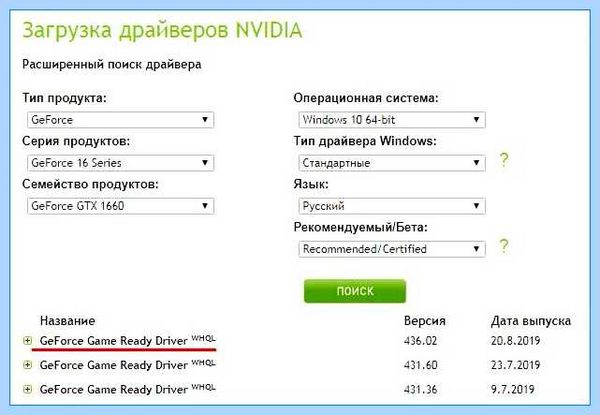Screen dimensions: 600x415
Task: Open the Язык dropdown showing Русский
Action: coord(392,206)
